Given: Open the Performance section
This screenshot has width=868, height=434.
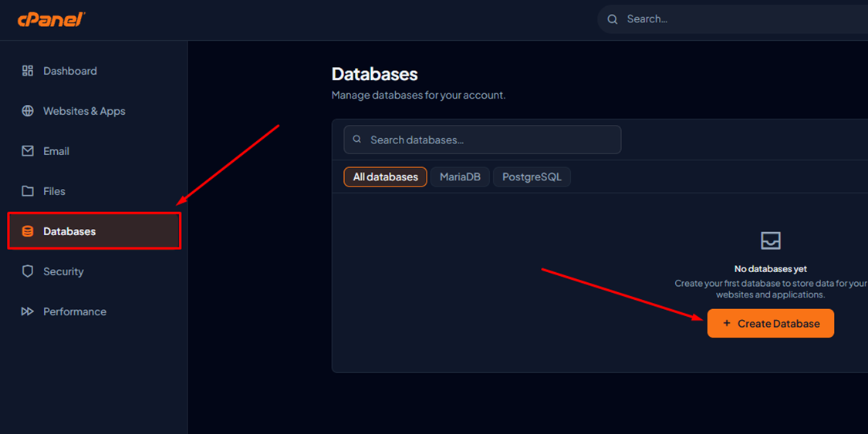Looking at the screenshot, I should click(x=94, y=311).
